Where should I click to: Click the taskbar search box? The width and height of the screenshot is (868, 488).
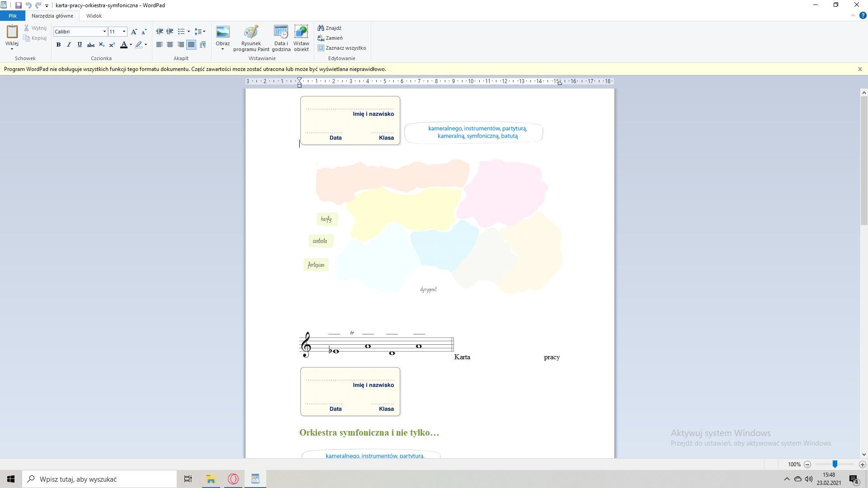(x=99, y=479)
